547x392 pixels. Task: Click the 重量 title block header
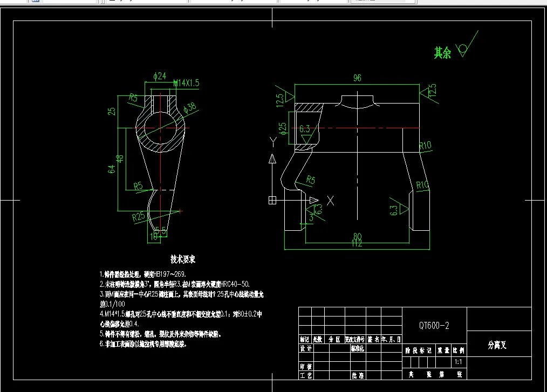[x=443, y=350]
